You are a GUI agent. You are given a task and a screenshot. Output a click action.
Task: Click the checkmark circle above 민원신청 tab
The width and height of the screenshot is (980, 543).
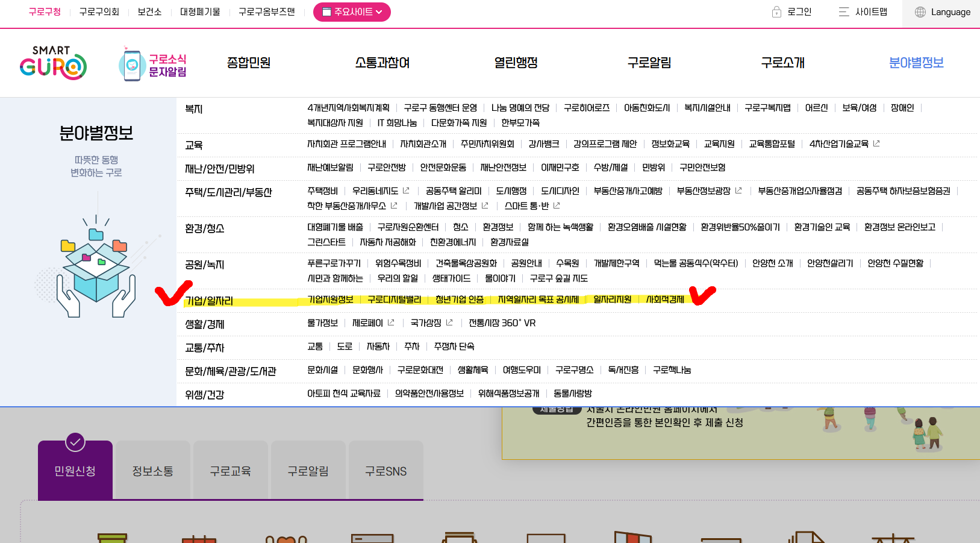tap(75, 442)
